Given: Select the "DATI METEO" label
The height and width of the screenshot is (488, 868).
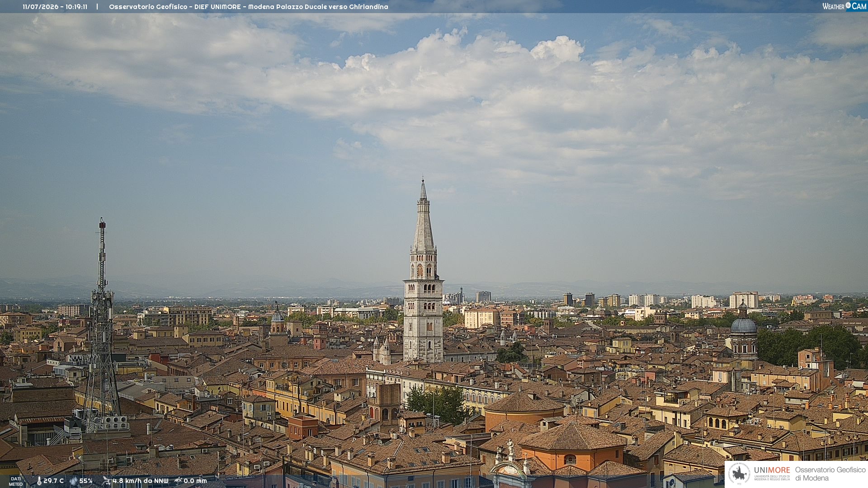Looking at the screenshot, I should pyautogui.click(x=16, y=481).
